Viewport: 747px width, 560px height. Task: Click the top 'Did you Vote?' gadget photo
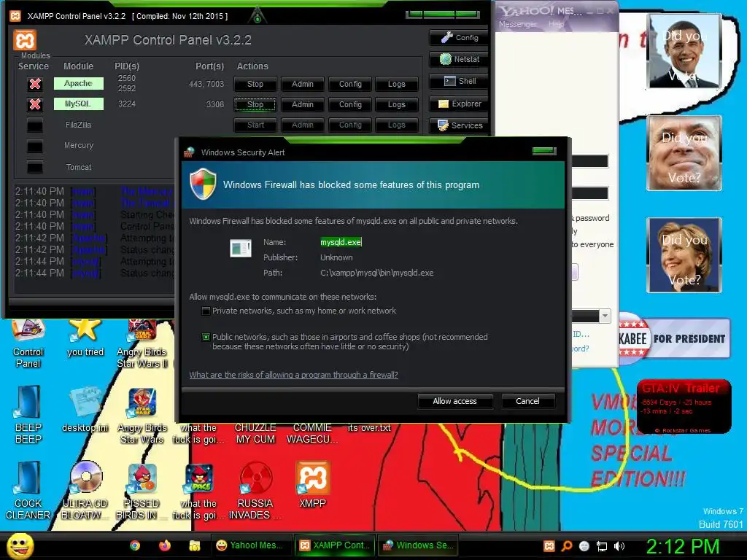[684, 52]
